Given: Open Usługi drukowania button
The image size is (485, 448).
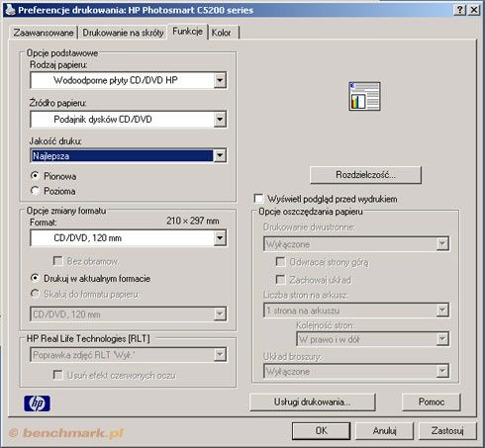Looking at the screenshot, I should point(313,403).
